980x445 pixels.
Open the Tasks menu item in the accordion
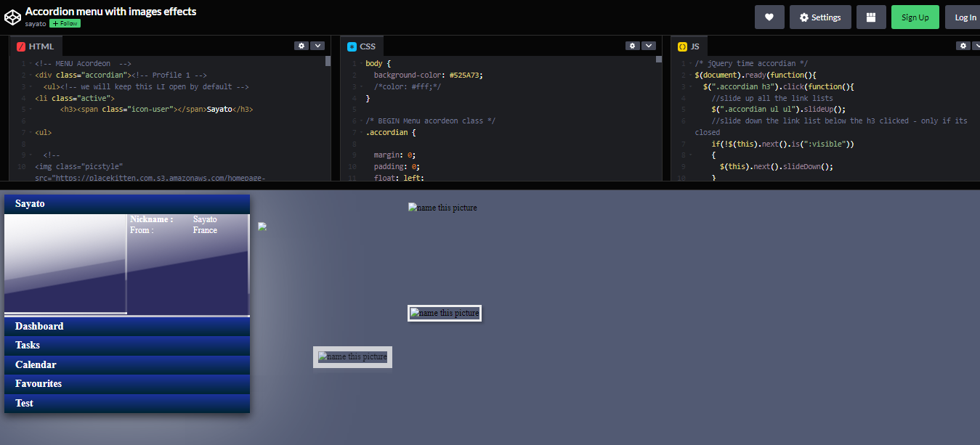point(27,345)
